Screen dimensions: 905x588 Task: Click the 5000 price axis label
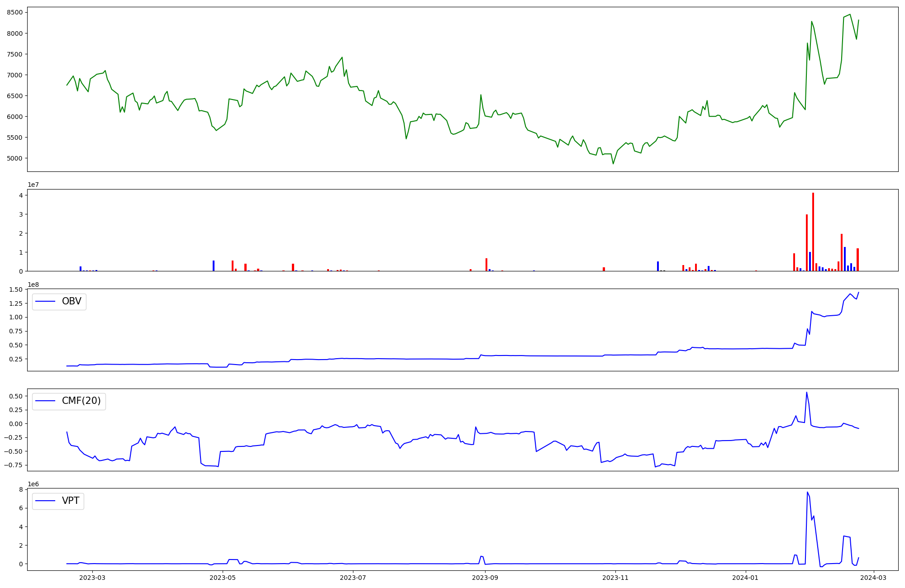[x=15, y=158]
